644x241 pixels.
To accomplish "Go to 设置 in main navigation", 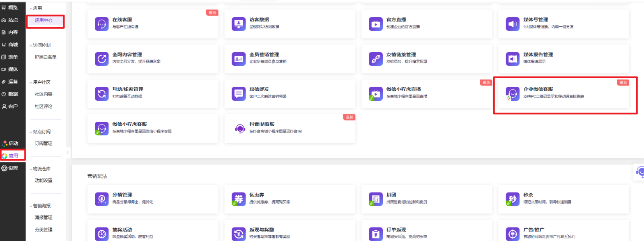I will pyautogui.click(x=10, y=168).
